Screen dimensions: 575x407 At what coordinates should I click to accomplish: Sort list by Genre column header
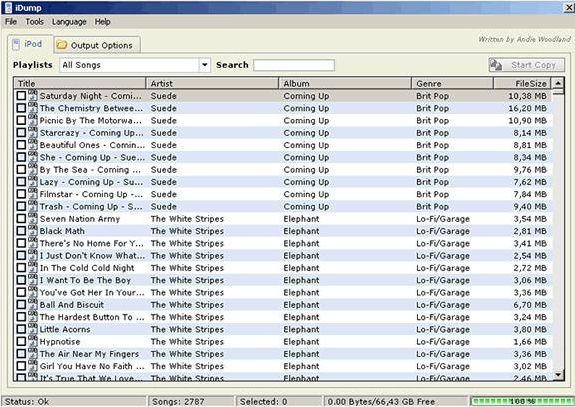453,84
